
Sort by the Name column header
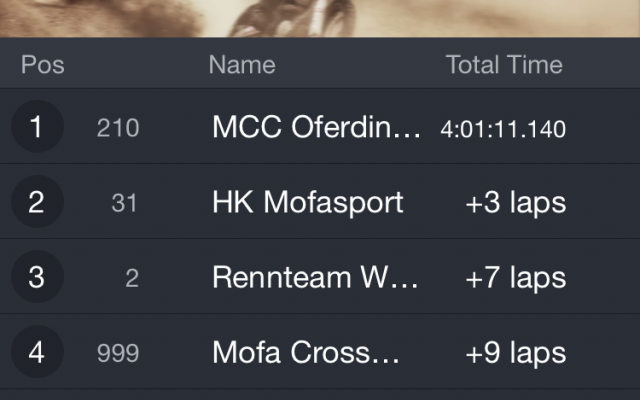pyautogui.click(x=242, y=64)
